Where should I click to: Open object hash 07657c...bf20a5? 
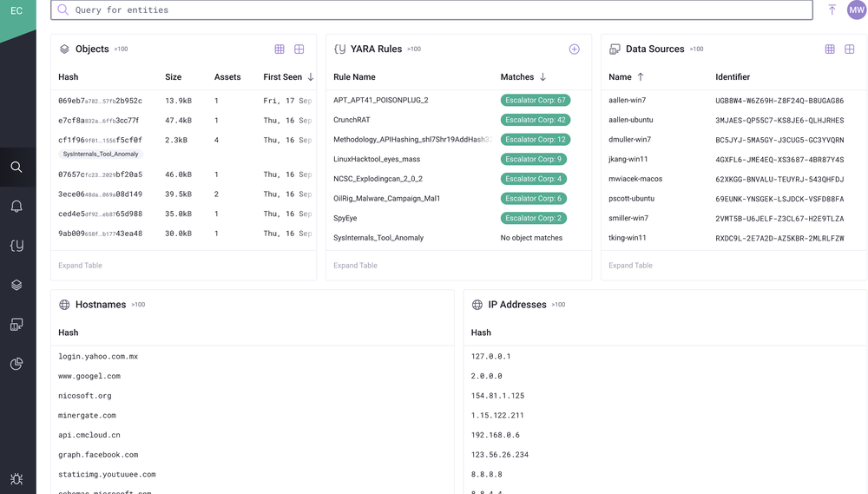point(100,175)
